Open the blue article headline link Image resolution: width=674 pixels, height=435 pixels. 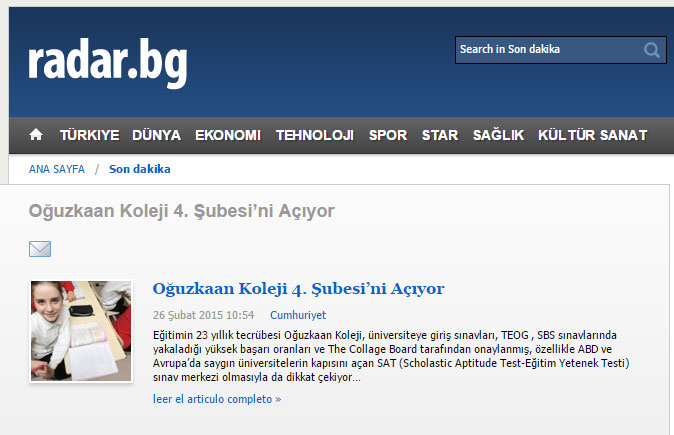(x=298, y=289)
